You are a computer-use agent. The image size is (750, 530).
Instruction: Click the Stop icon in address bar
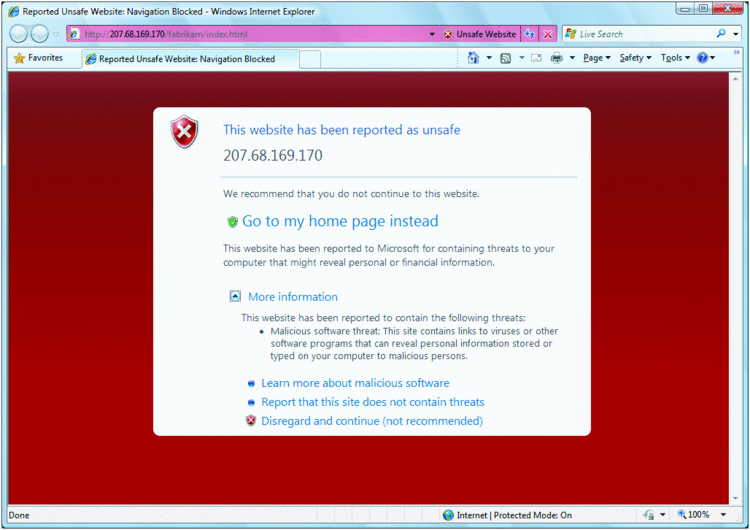(x=548, y=34)
